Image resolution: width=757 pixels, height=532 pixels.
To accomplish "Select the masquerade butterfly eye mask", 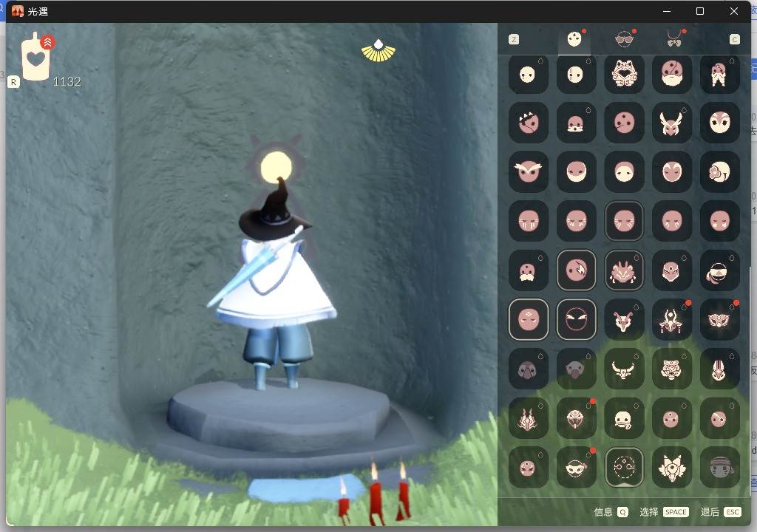I will point(720,320).
